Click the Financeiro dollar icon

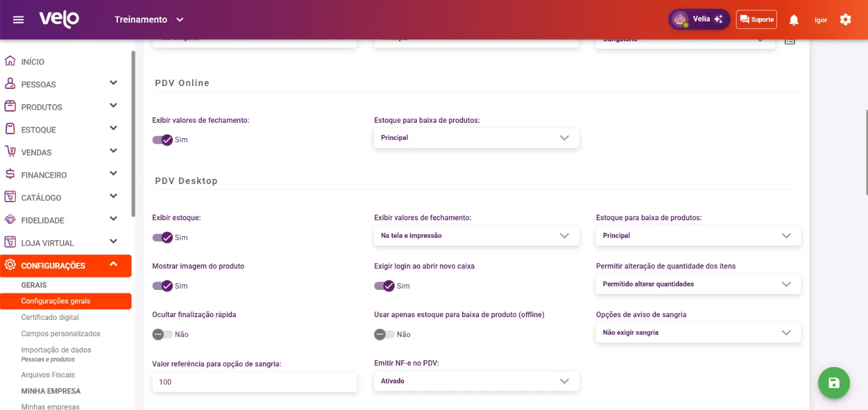pos(10,174)
